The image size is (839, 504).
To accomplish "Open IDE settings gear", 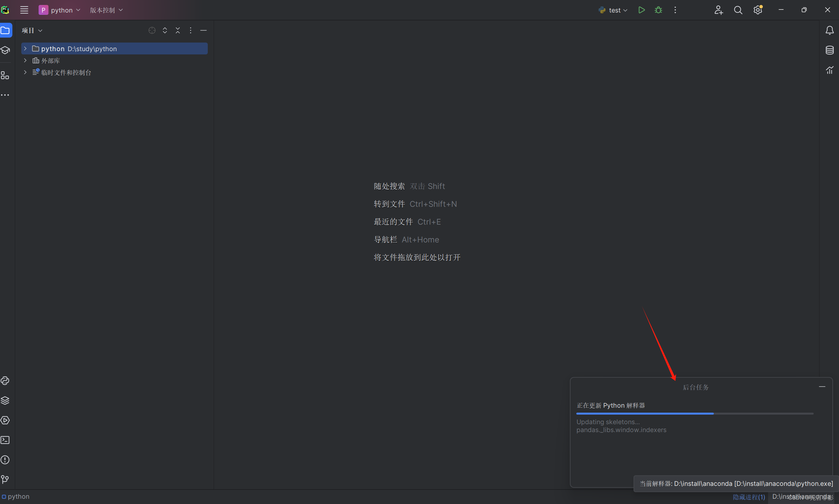I will point(758,10).
